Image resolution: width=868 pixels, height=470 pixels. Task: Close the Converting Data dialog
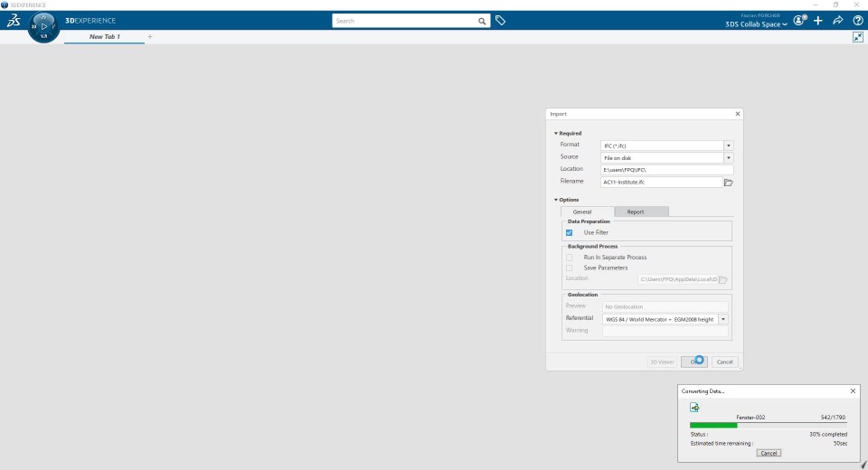tap(853, 390)
